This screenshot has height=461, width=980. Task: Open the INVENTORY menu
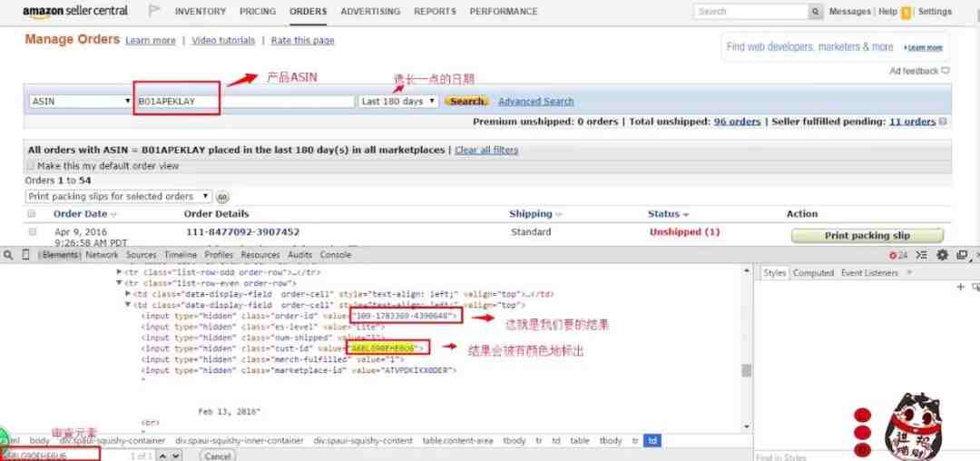pyautogui.click(x=200, y=11)
